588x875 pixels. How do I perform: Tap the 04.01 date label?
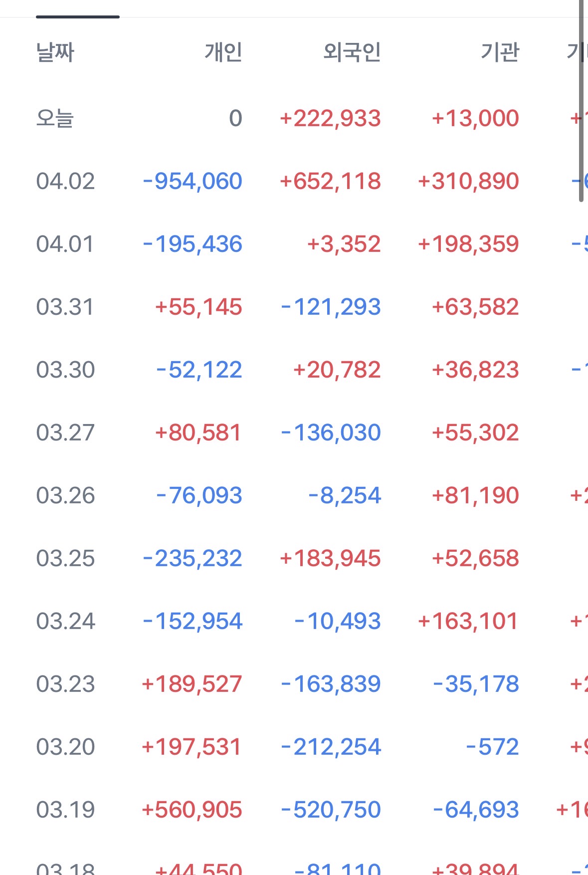65,244
